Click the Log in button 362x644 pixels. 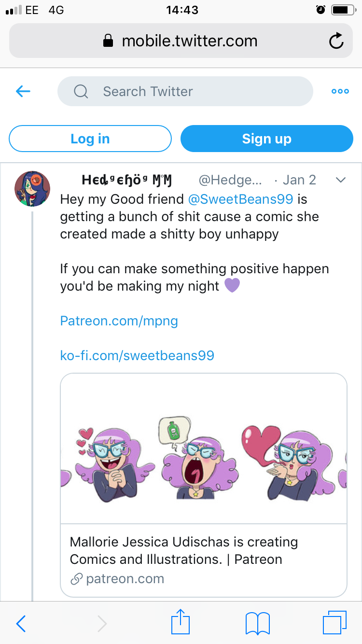point(90,139)
